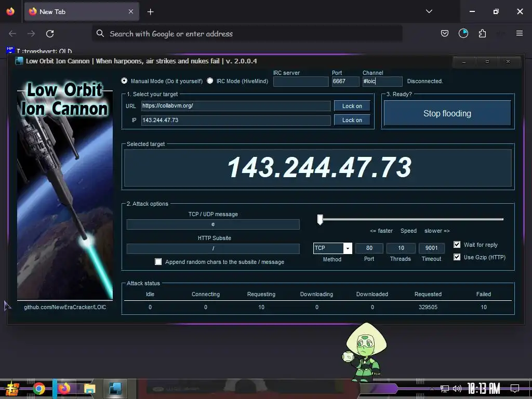
Task: Go forward with Firefox forward arrow
Action: [x=31, y=34]
